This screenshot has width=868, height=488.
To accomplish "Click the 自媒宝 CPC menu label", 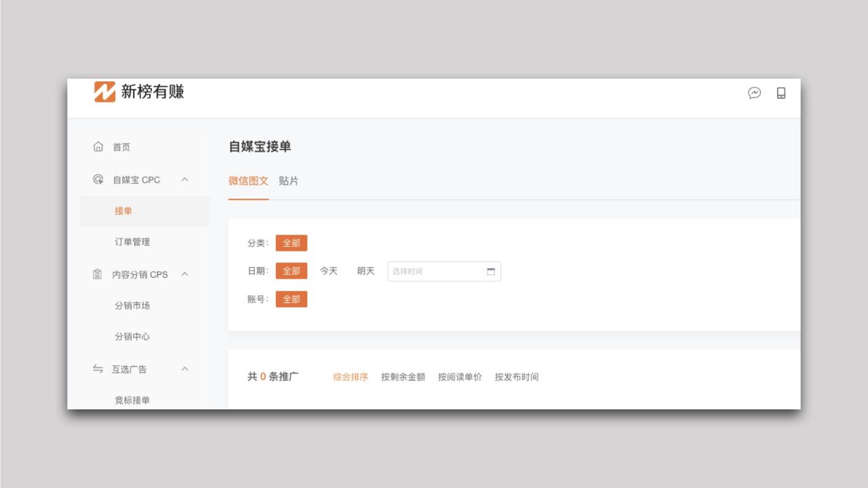I will coord(136,180).
